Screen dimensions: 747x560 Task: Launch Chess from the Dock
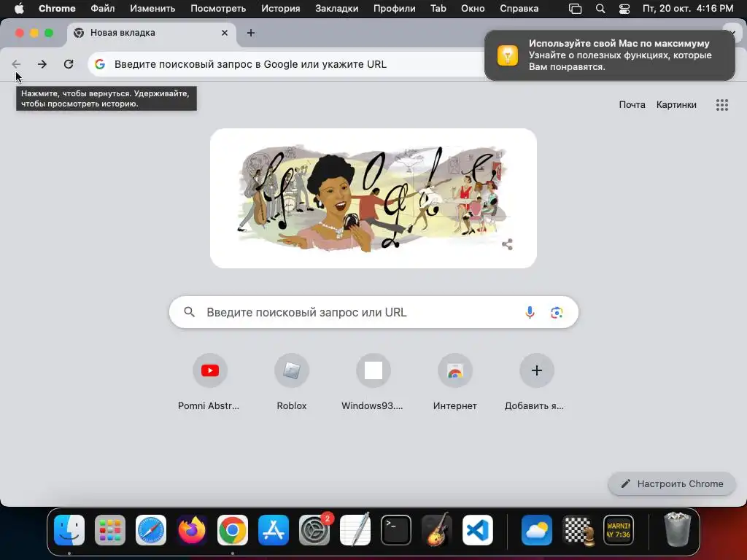578,530
